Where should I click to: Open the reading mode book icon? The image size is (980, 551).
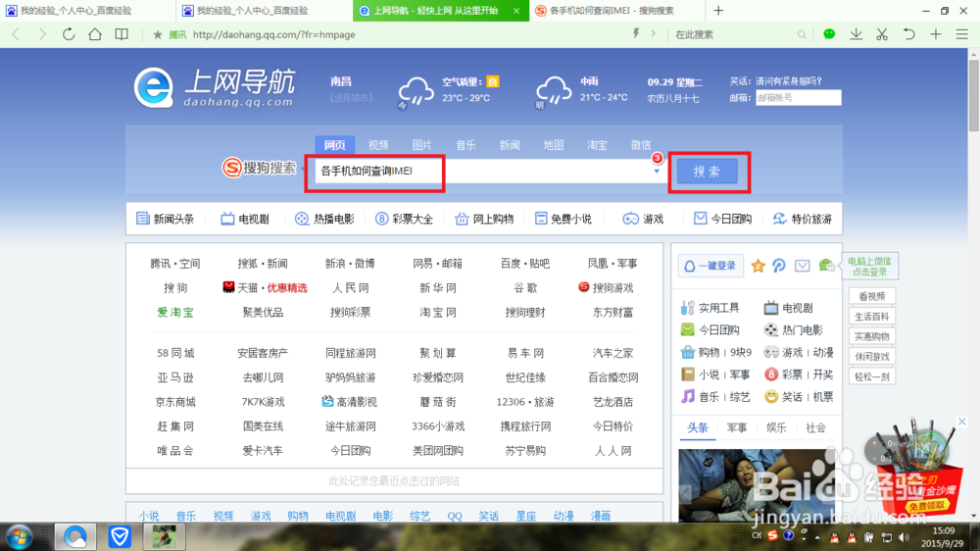(x=122, y=34)
